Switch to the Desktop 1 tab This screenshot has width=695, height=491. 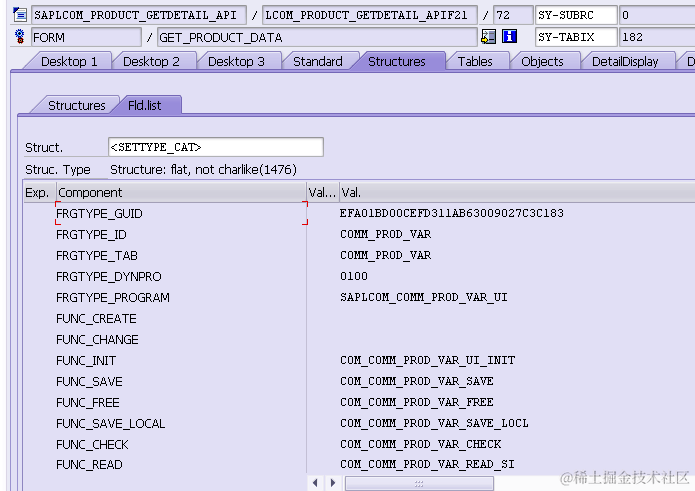tap(69, 61)
